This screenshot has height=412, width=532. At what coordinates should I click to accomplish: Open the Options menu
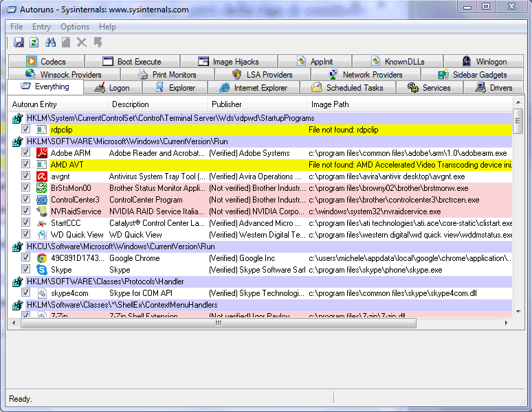tap(75, 27)
